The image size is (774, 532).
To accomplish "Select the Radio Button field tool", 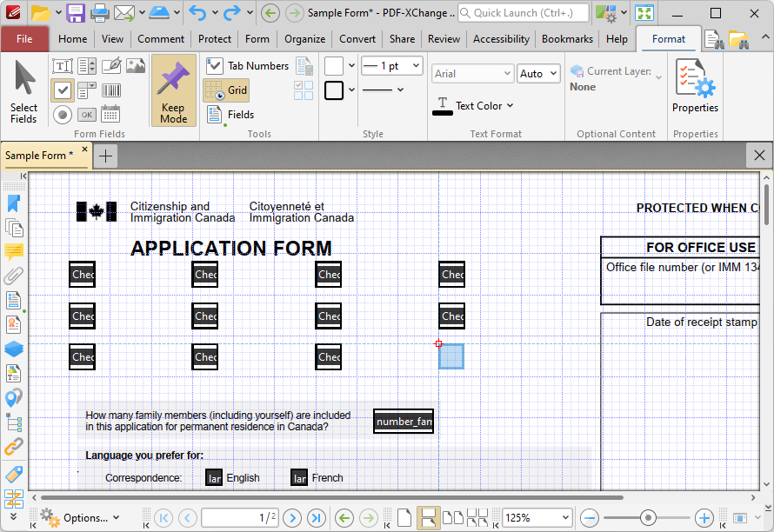I will [63, 115].
